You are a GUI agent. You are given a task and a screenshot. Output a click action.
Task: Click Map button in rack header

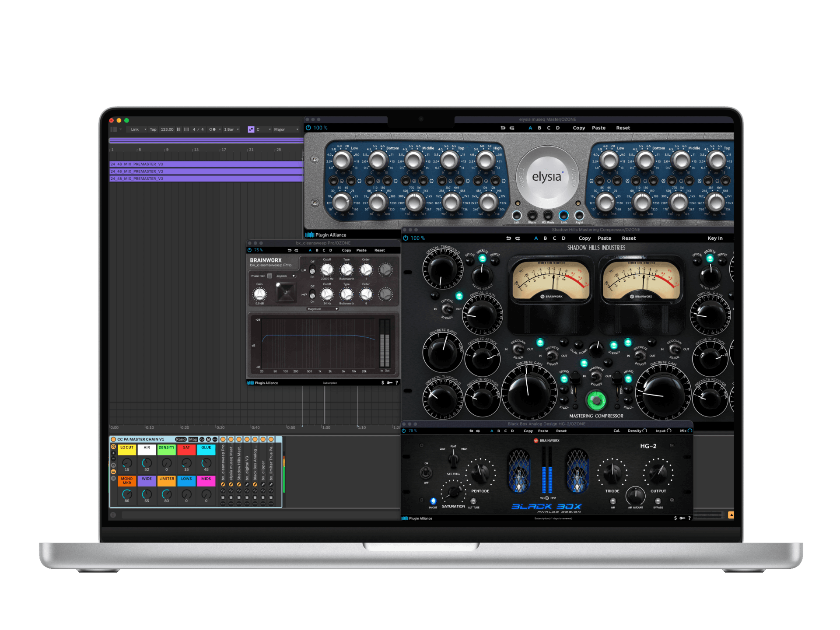[x=193, y=439]
